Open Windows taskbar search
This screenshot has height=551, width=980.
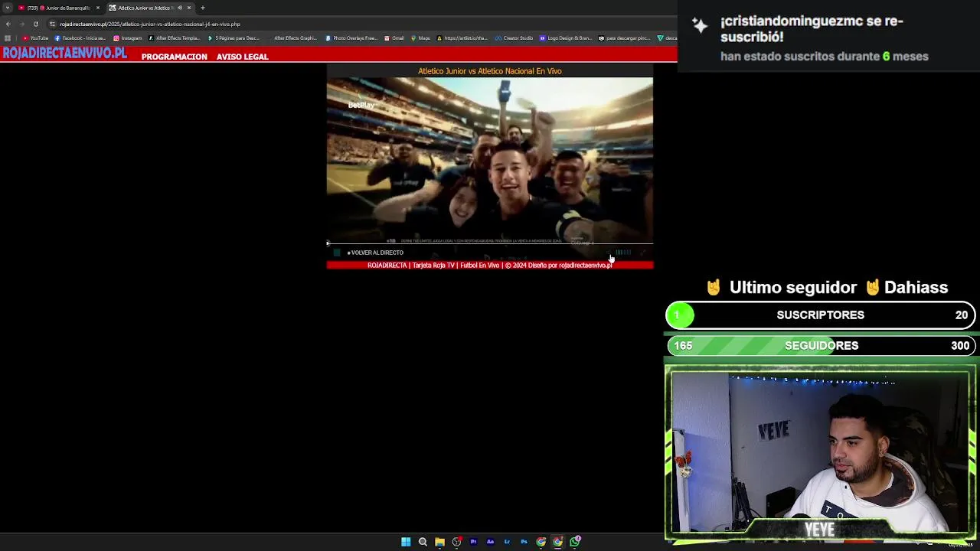423,542
